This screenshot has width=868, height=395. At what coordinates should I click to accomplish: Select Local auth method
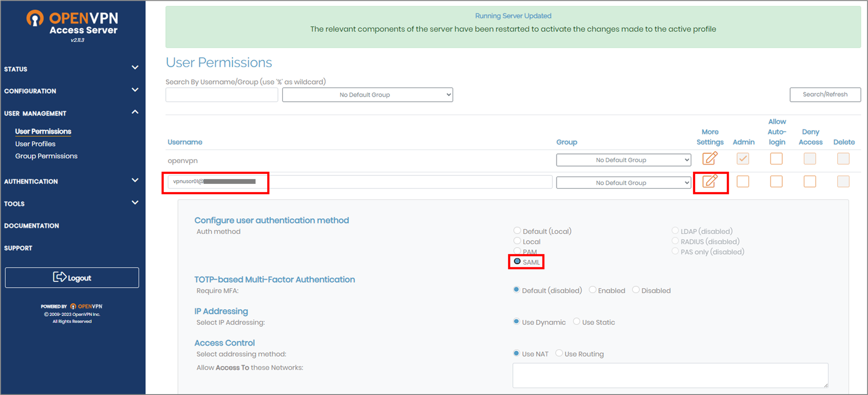coord(517,241)
